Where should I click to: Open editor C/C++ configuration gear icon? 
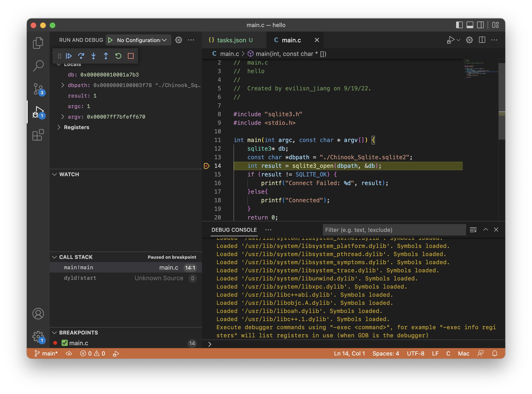click(x=469, y=40)
